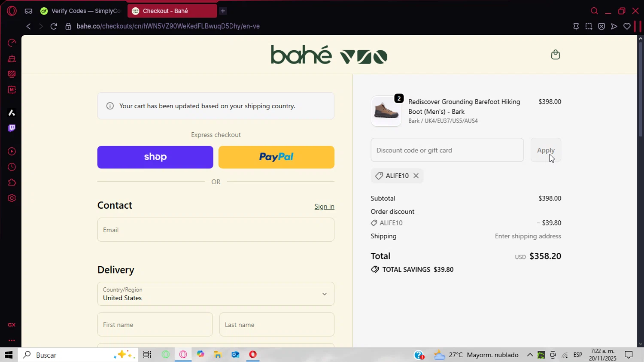The image size is (644, 362).
Task: Open the Windows notification center
Action: (629, 355)
